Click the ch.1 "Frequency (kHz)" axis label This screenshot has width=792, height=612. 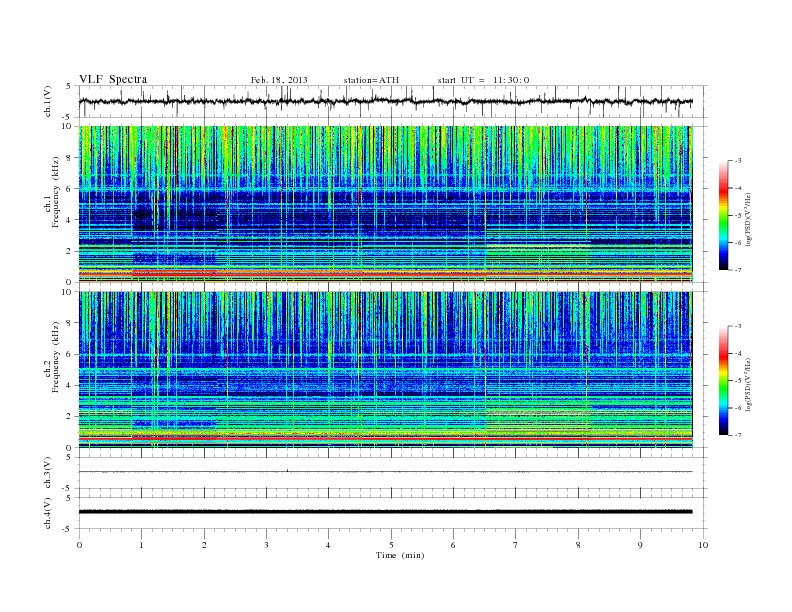pyautogui.click(x=56, y=192)
